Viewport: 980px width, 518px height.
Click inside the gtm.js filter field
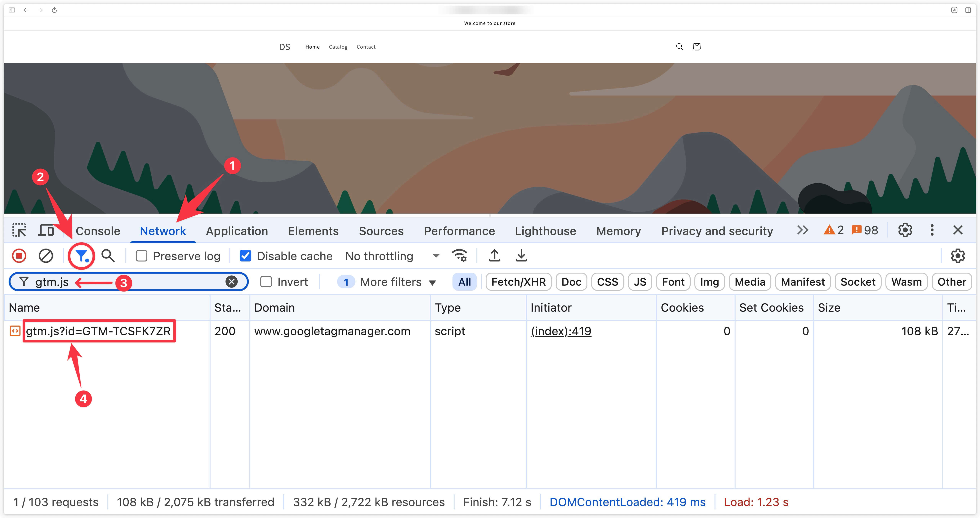point(129,282)
